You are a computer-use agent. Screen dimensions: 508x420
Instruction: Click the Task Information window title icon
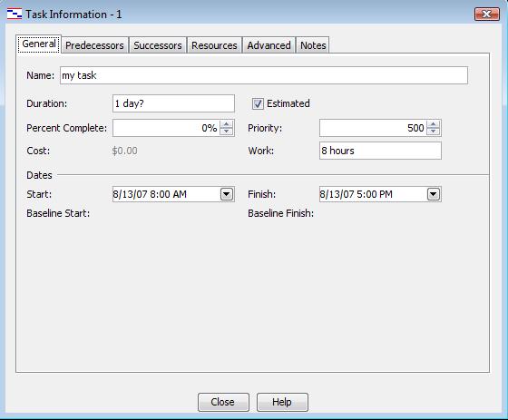point(15,14)
